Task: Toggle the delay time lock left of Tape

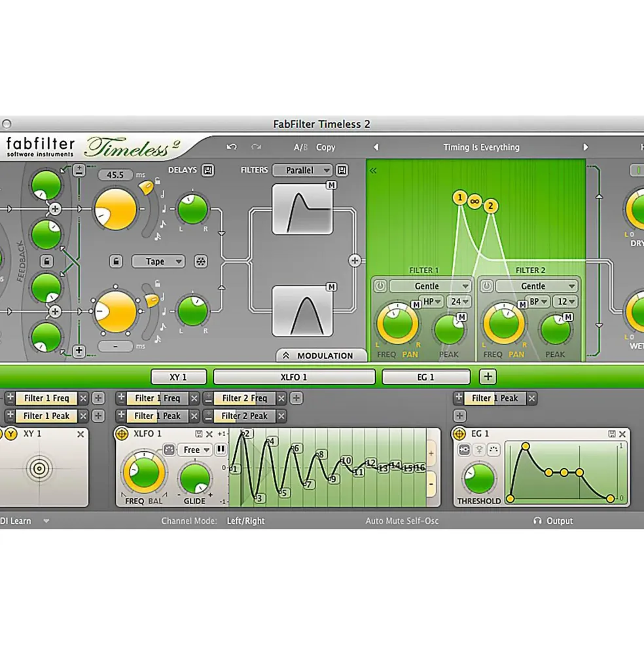Action: click(116, 261)
